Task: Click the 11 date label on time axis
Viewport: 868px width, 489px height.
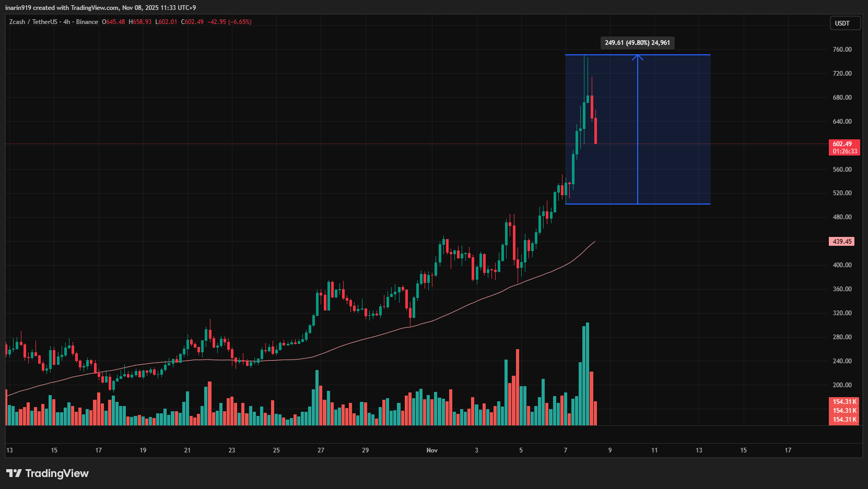Action: pyautogui.click(x=654, y=450)
